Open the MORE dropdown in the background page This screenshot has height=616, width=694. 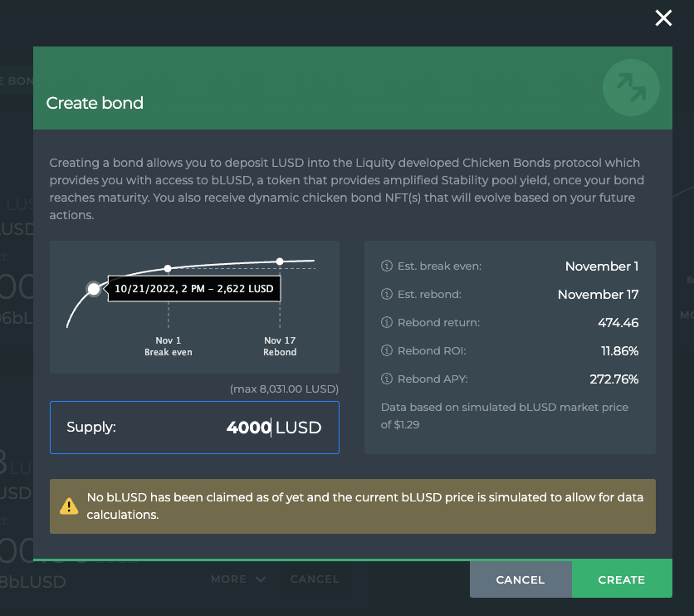238,579
